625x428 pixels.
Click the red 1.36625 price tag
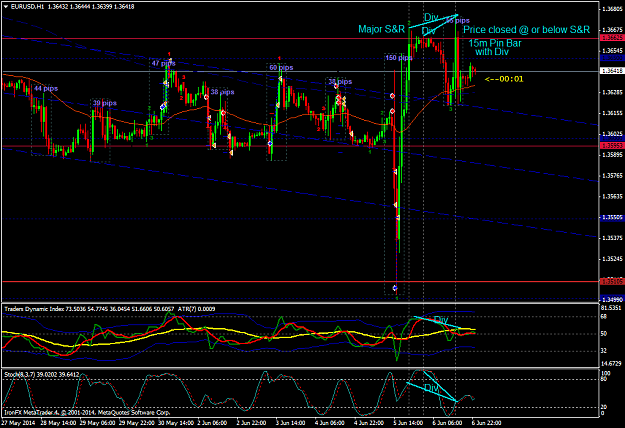[x=612, y=38]
